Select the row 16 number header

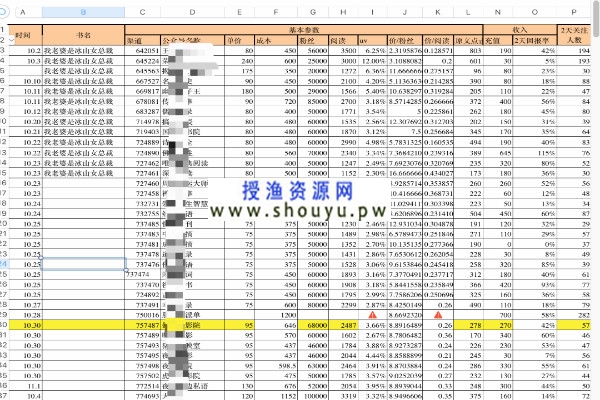[4, 183]
